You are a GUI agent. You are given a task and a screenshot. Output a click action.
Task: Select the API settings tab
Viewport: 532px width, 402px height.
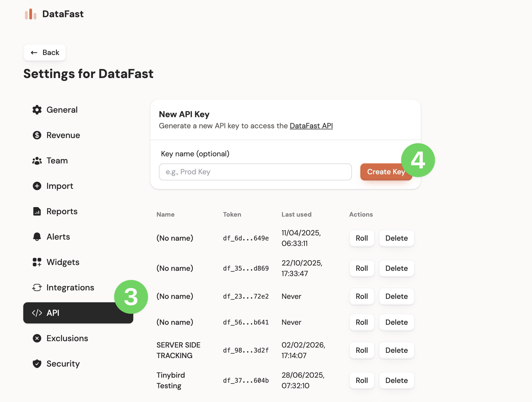pyautogui.click(x=78, y=313)
